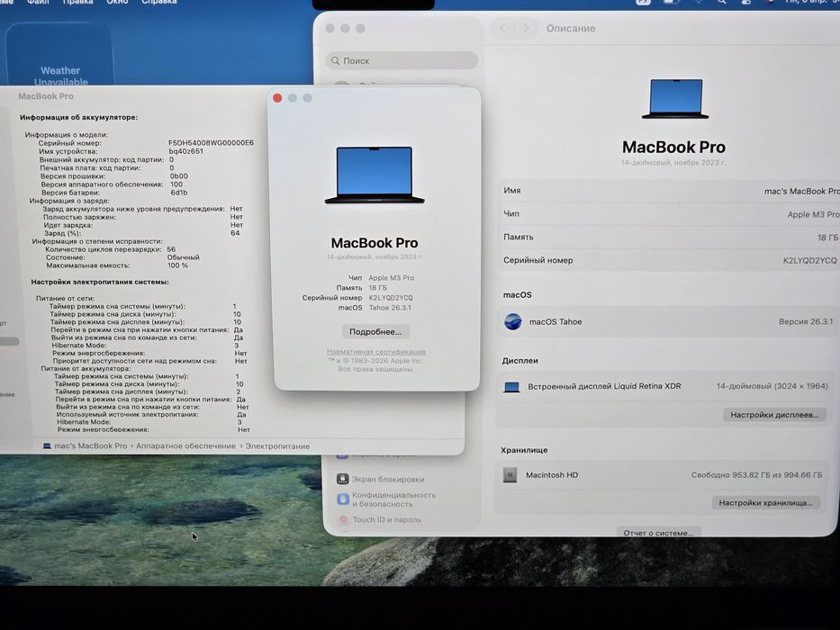Click battery version value 6d1b
The image size is (840, 630).
coord(179,193)
